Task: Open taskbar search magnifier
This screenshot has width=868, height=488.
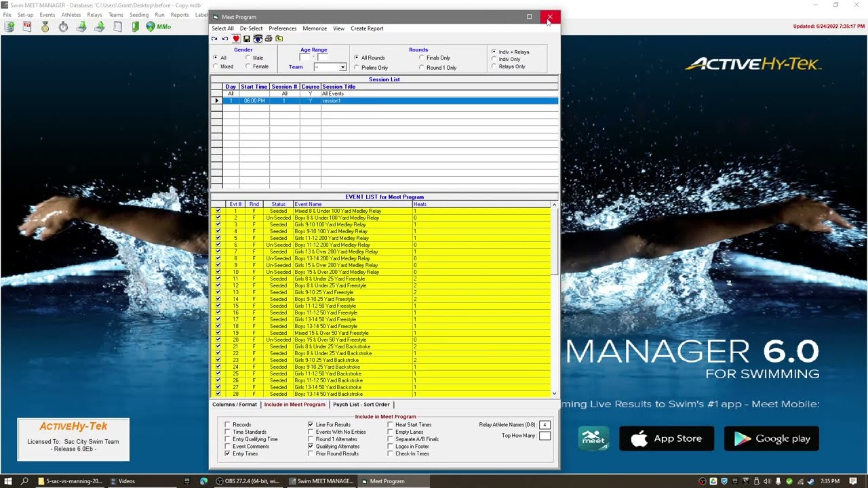Action: (25, 481)
